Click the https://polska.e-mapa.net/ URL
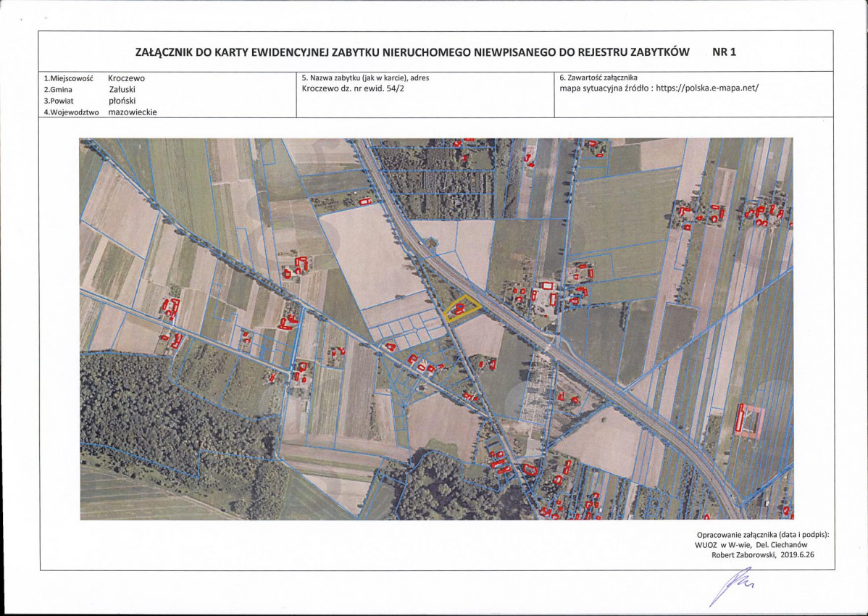This screenshot has height=616, width=868. click(707, 88)
